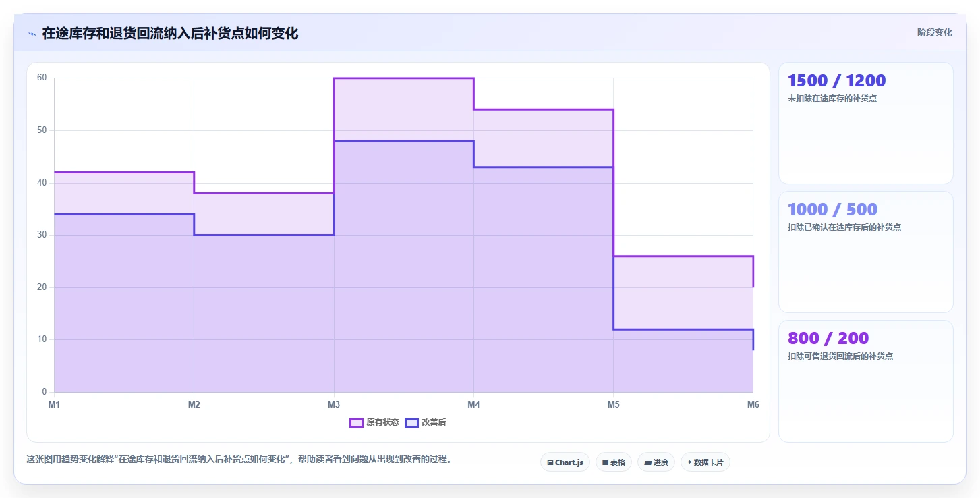Click the 1000 / 500 data card value
This screenshot has height=498, width=980.
click(832, 209)
